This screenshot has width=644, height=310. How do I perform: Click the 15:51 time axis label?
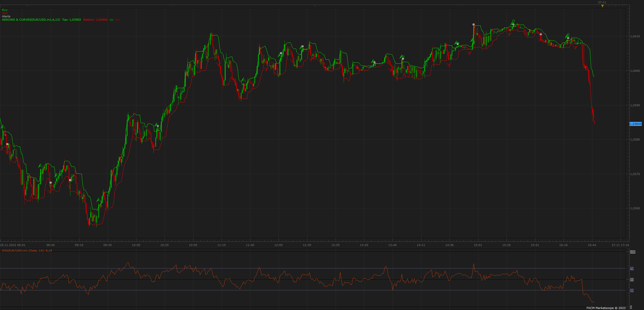coord(535,245)
